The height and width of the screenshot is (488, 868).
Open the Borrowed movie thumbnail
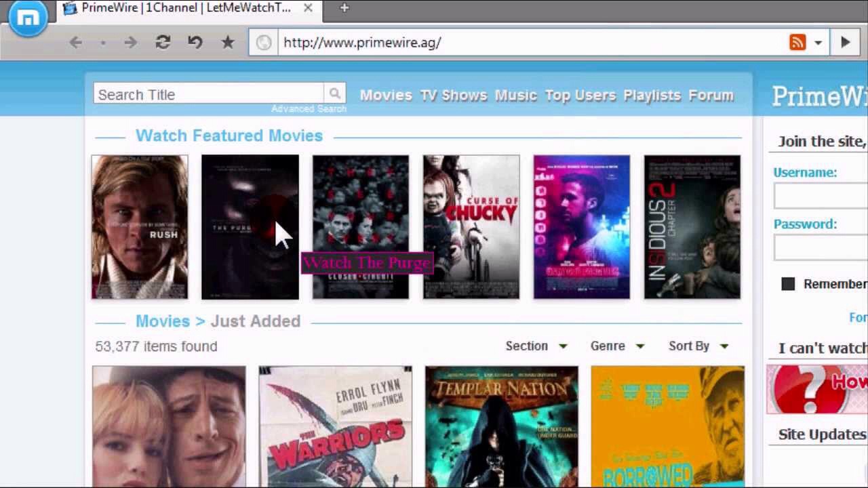point(668,427)
